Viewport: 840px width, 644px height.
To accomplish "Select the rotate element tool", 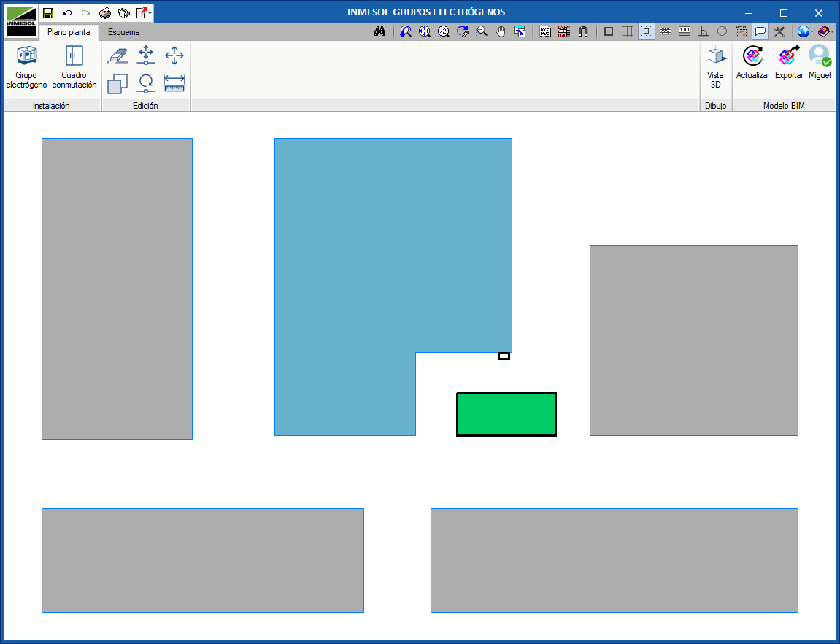I will 146,83.
